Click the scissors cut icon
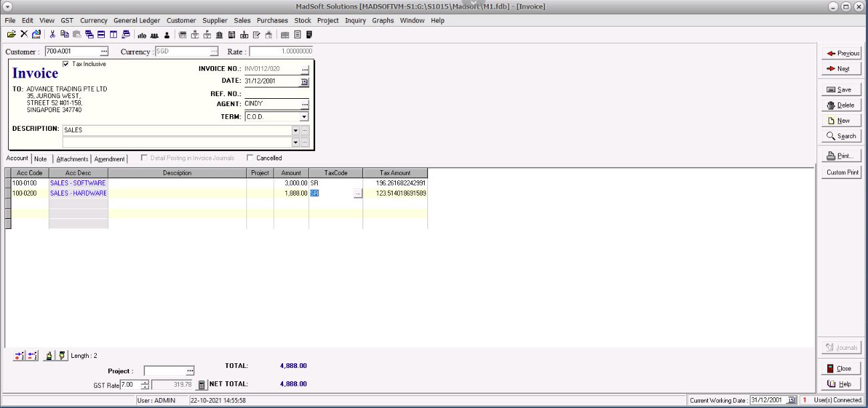Image resolution: width=868 pixels, height=408 pixels. (x=52, y=33)
